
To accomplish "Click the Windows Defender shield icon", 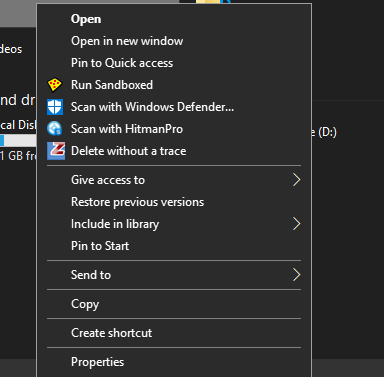I will click(55, 107).
